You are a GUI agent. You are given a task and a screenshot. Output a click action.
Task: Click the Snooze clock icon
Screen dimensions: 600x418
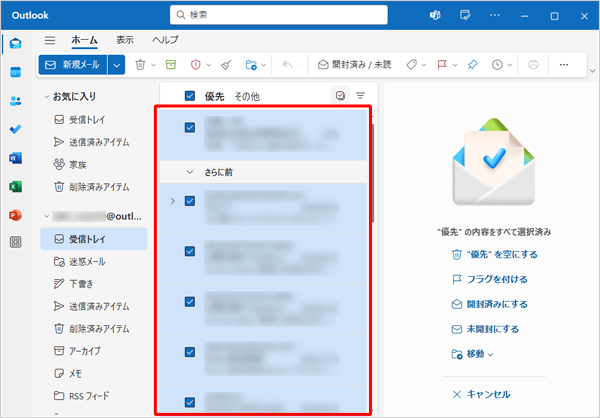[497, 65]
